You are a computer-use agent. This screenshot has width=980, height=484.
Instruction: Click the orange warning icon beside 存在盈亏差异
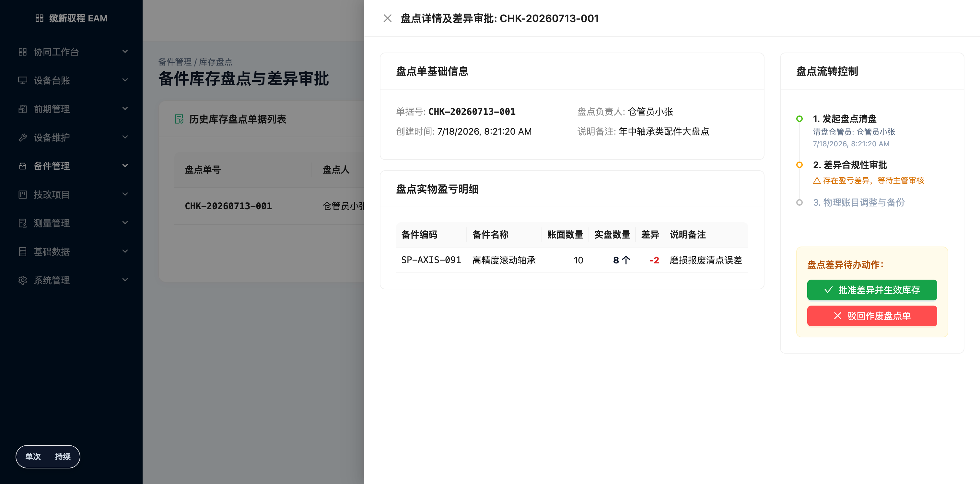tap(816, 180)
